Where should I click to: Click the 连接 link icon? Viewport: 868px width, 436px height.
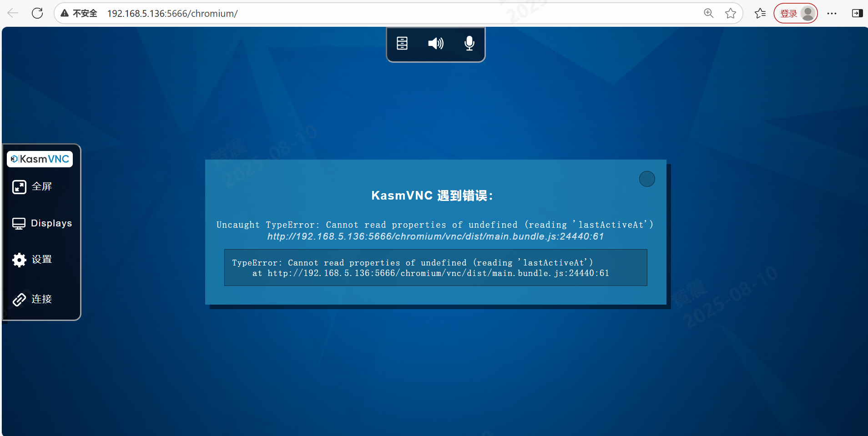pos(19,299)
